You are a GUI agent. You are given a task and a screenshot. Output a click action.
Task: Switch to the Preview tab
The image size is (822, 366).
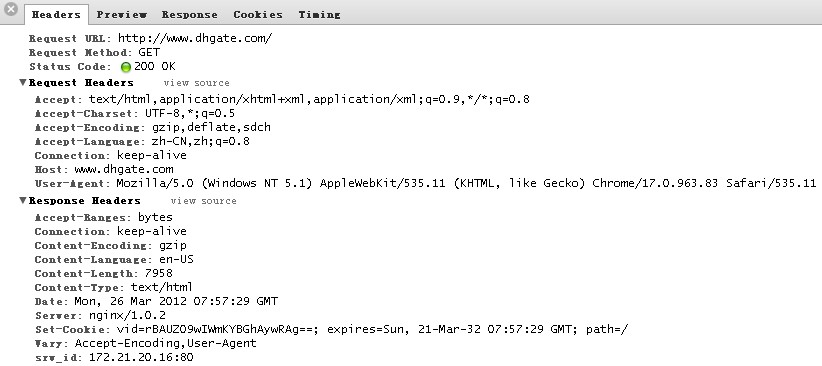click(122, 15)
